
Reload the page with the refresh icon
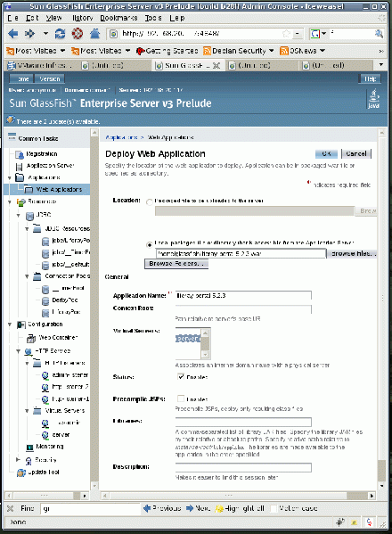point(61,33)
